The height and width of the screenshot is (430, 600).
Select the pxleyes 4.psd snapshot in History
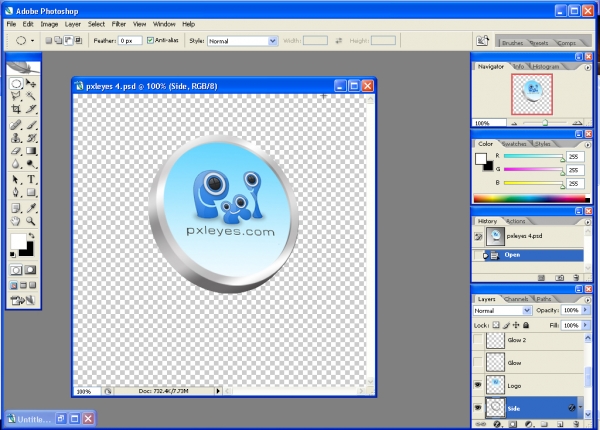pos(528,236)
